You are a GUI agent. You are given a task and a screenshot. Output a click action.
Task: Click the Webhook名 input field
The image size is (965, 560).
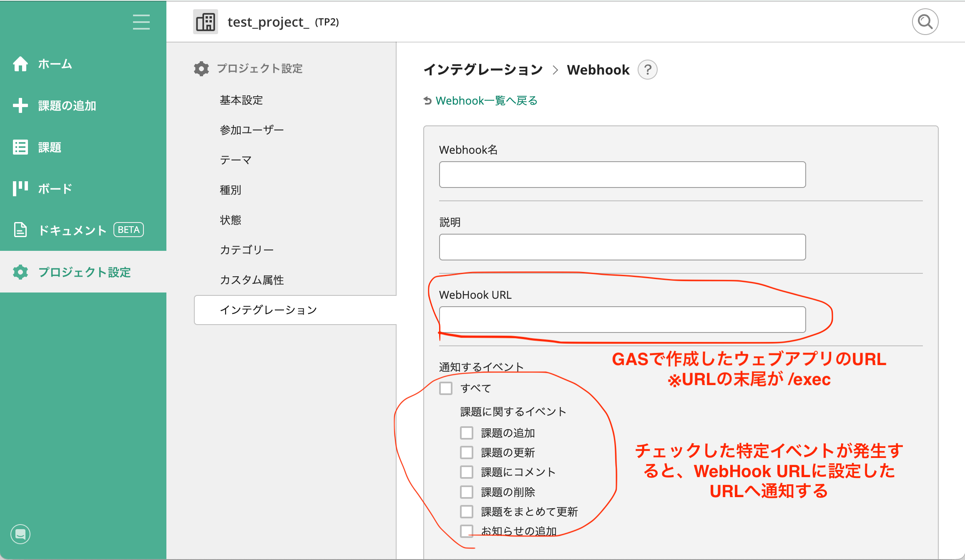tap(622, 175)
